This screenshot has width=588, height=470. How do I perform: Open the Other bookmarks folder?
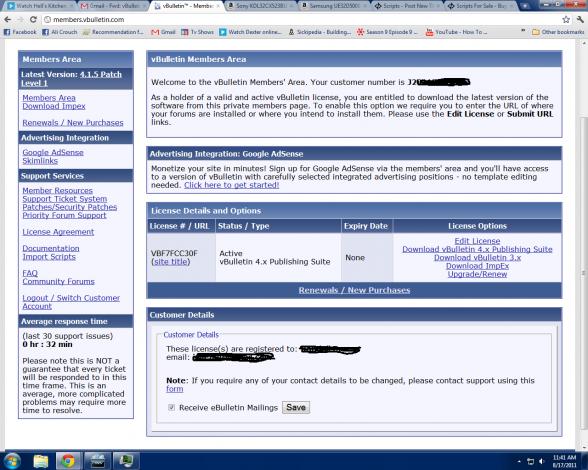click(558, 32)
